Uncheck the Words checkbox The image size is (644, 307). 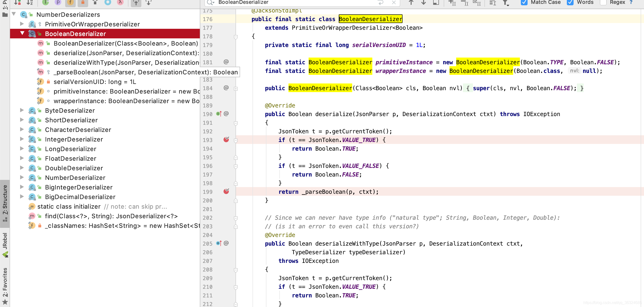(570, 2)
